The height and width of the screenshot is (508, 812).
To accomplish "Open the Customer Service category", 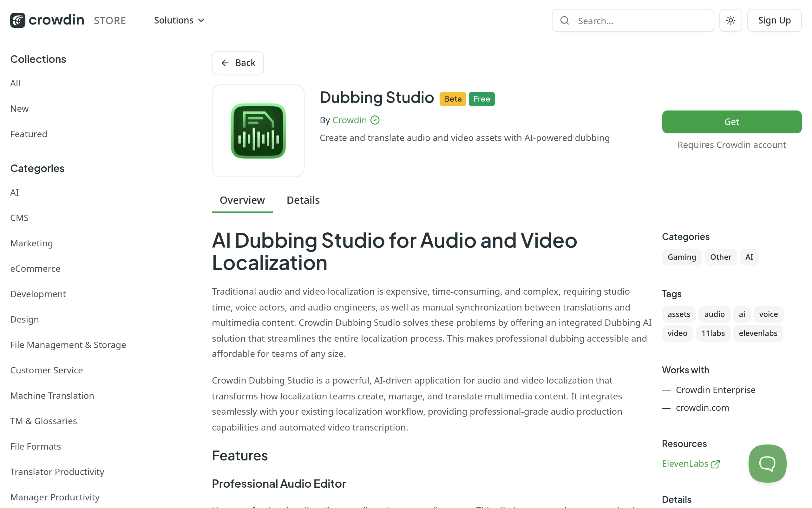I will 46,370.
